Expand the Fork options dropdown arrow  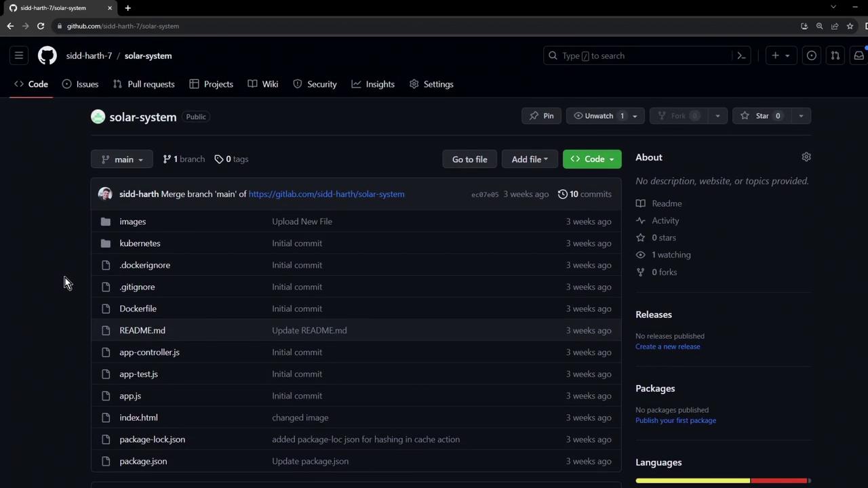(717, 116)
